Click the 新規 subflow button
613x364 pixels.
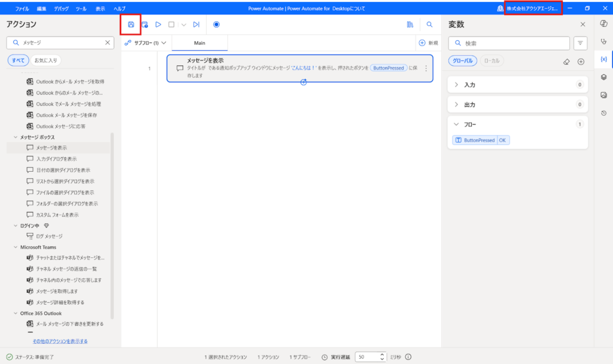428,43
